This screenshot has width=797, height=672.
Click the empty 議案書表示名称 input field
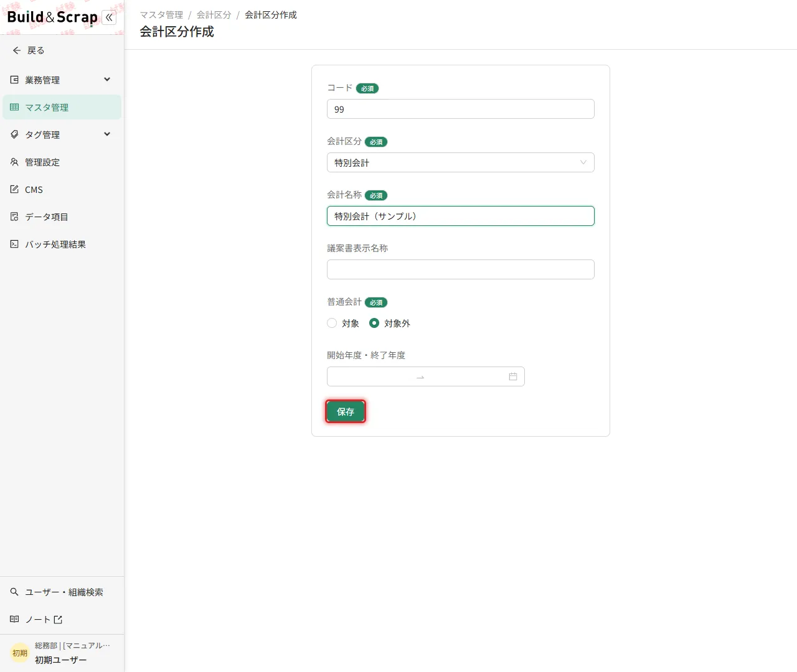tap(461, 269)
